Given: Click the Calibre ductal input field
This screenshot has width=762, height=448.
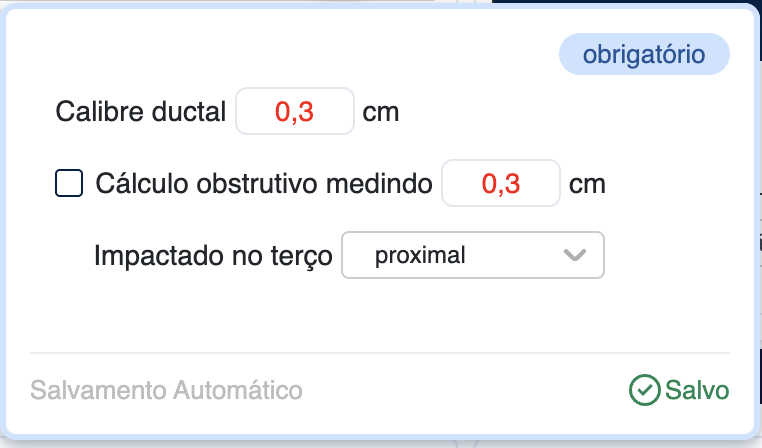Looking at the screenshot, I should [x=295, y=111].
